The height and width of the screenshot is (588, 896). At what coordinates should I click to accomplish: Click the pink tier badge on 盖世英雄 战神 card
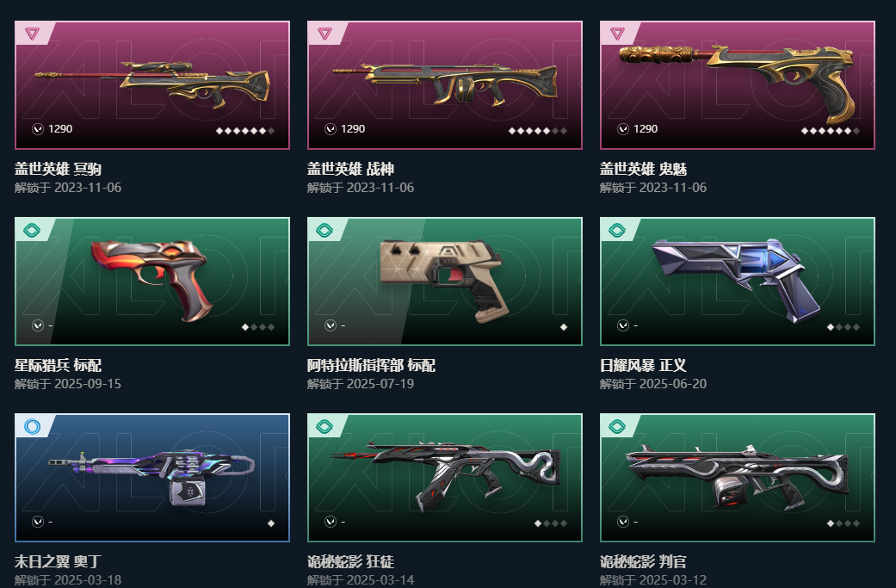(324, 34)
